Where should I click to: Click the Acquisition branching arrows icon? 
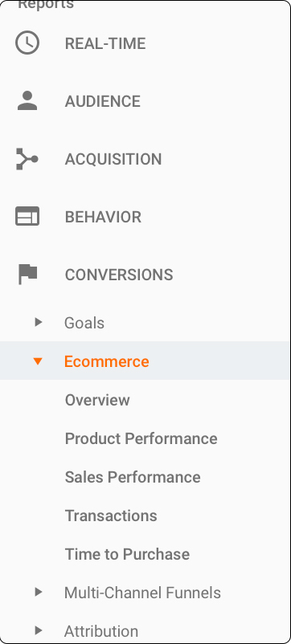click(27, 159)
